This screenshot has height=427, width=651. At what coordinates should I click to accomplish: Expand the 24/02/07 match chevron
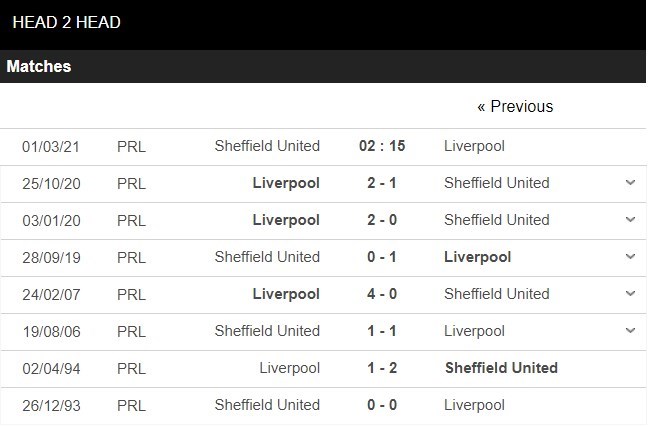tap(630, 294)
